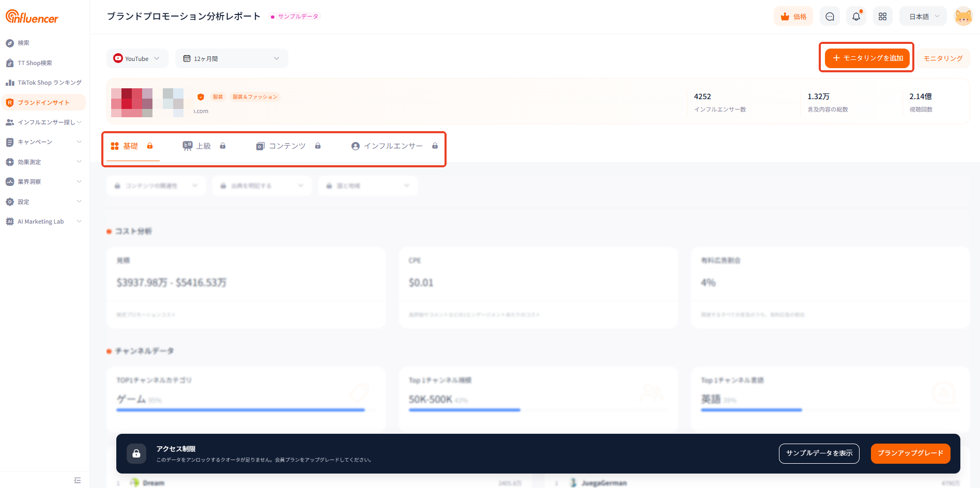The width and height of the screenshot is (980, 488).
Task: Open 検索 in the sidebar
Action: 24,43
